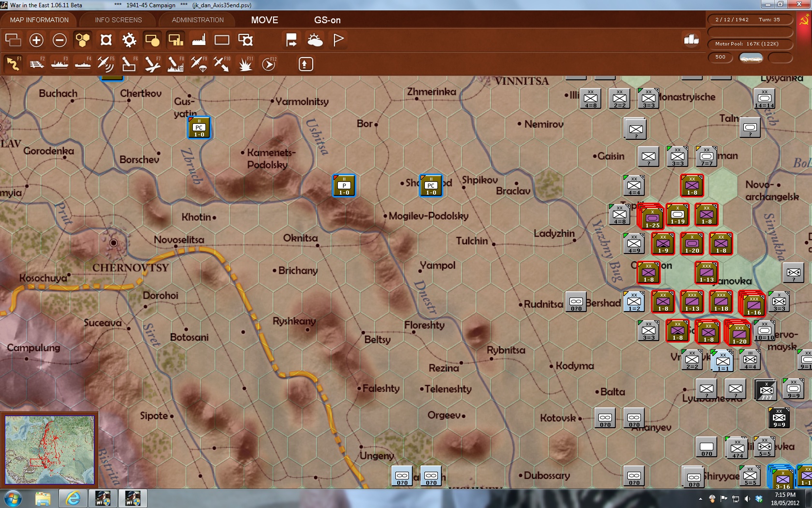The height and width of the screenshot is (508, 812).
Task: Click the VINNITSA city label
Action: [x=522, y=81]
